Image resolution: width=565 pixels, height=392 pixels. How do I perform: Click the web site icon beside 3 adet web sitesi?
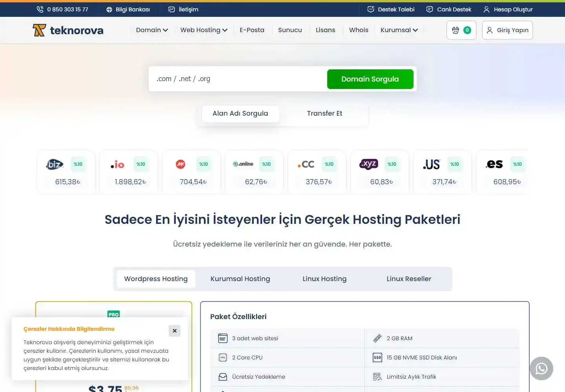tap(223, 338)
